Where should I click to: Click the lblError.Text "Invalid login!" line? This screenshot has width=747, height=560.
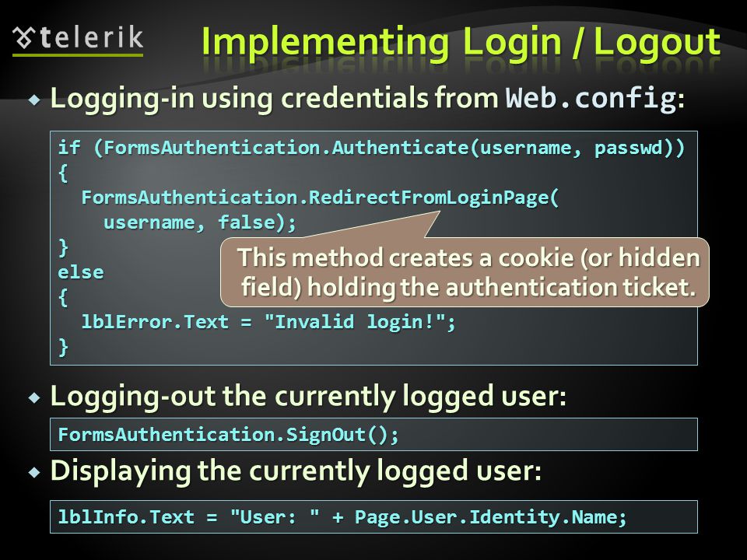[268, 322]
